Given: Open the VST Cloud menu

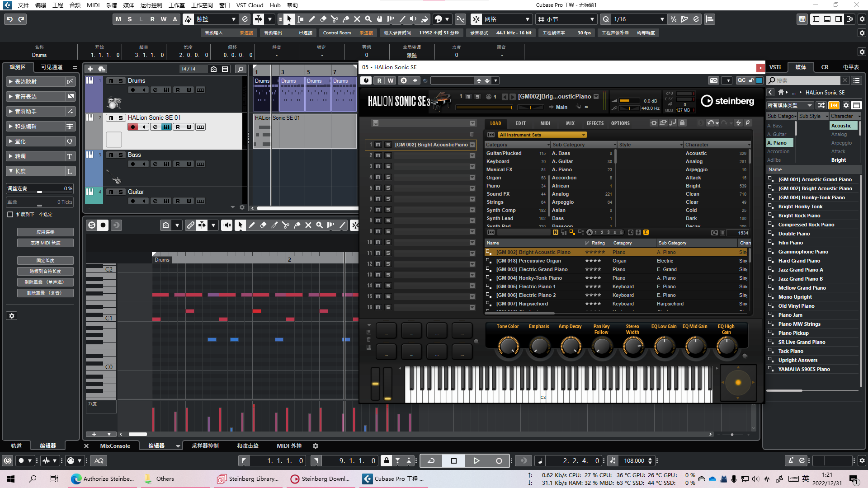Looking at the screenshot, I should [250, 5].
